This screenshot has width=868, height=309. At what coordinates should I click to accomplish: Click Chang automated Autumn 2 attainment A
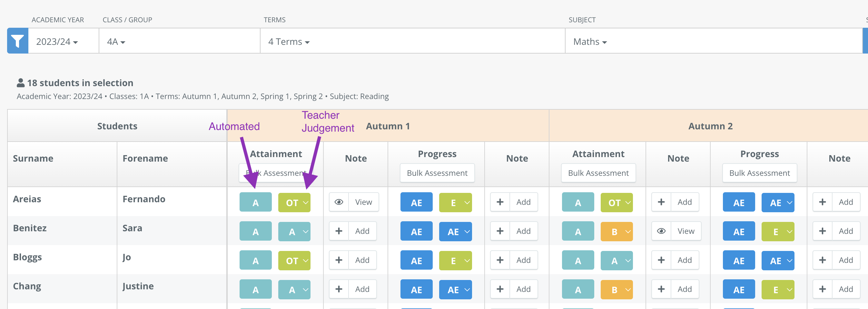tap(578, 289)
